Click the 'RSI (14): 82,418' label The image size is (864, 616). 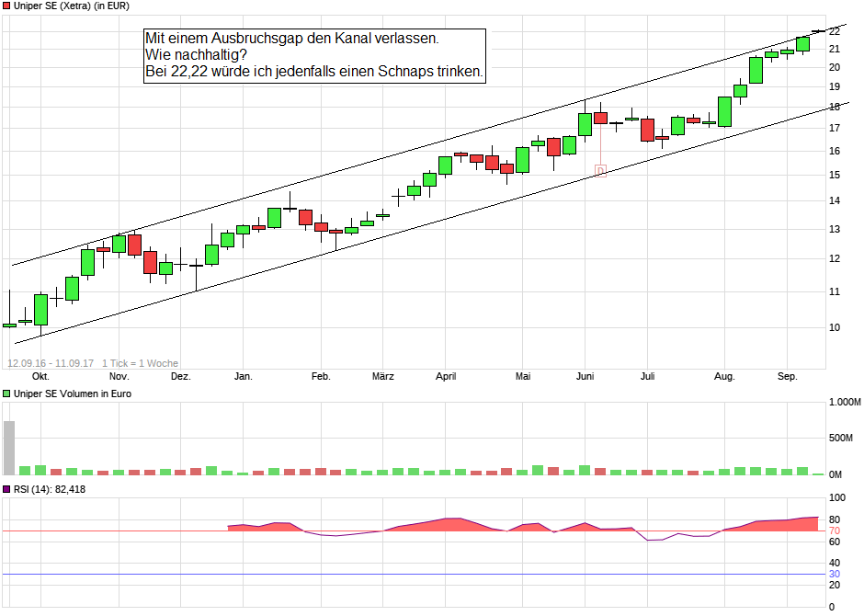(x=49, y=489)
